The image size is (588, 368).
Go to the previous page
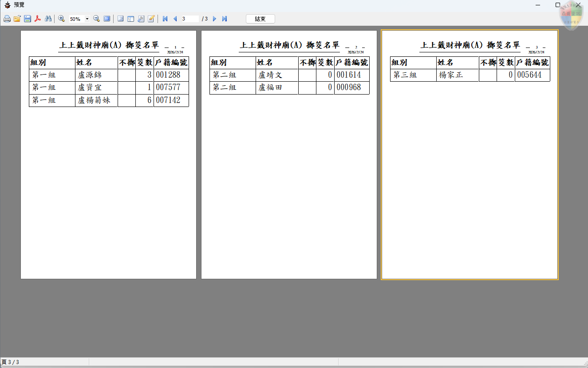point(175,19)
